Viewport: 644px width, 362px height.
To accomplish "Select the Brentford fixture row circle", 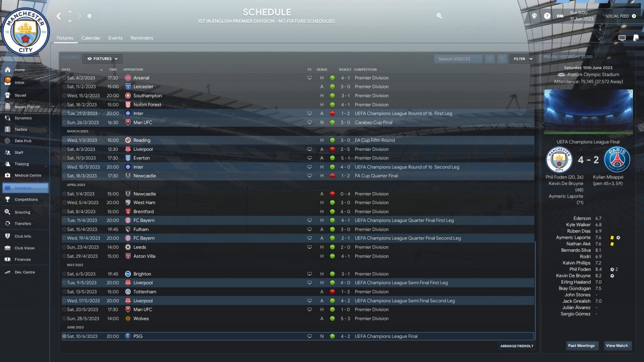I will tap(64, 212).
